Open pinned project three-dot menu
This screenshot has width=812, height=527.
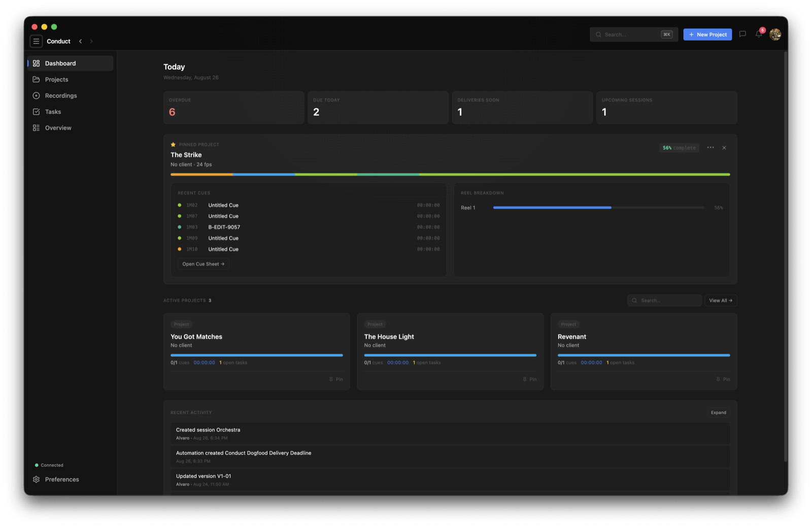(x=710, y=148)
